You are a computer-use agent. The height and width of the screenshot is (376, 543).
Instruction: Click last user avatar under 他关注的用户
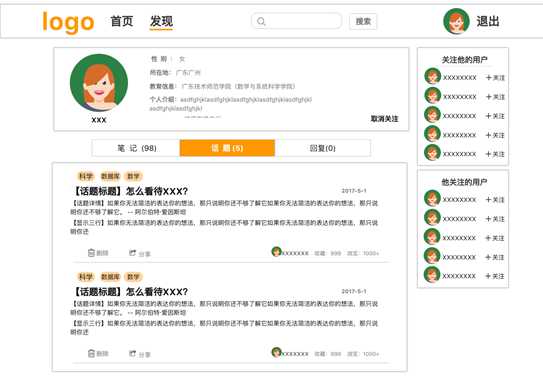432,275
